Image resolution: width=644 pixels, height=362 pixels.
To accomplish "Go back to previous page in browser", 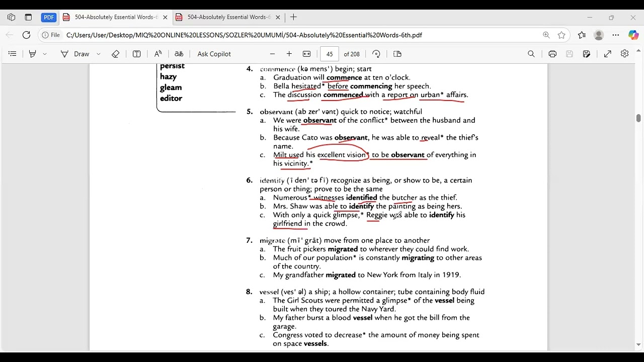I will 10,35.
